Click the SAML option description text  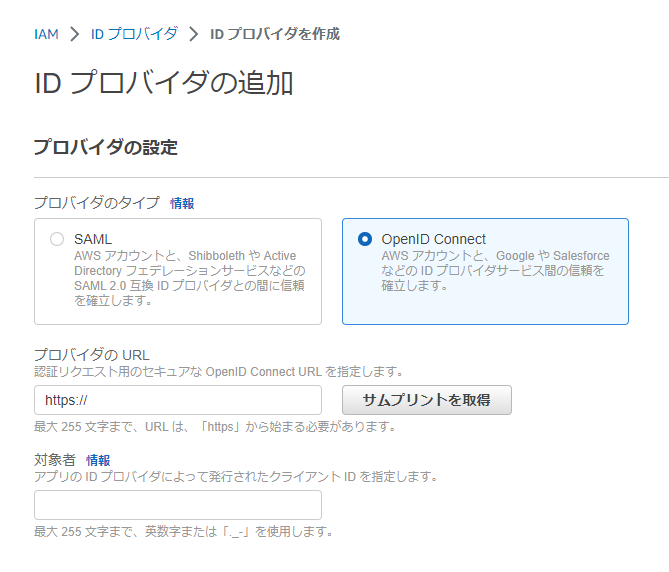190,278
